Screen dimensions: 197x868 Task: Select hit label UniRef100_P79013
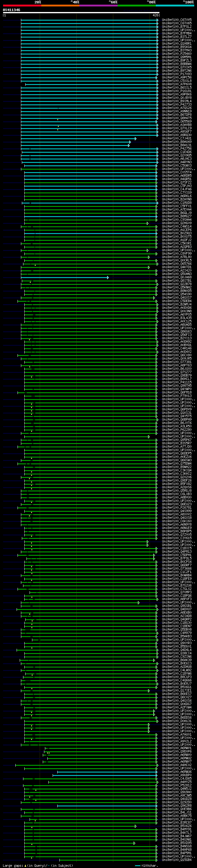(177, 396)
